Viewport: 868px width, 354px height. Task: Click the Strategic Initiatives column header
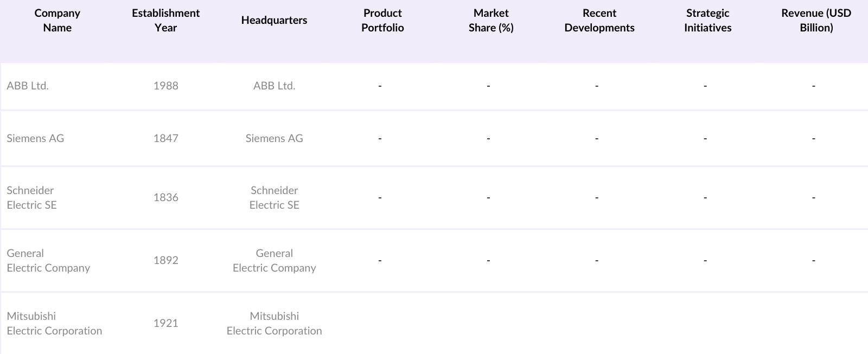coord(707,21)
